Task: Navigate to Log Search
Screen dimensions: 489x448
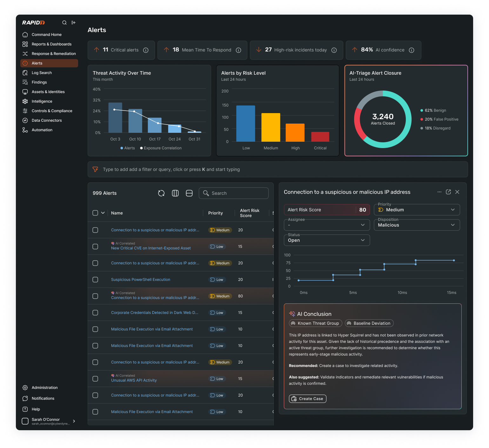Action: point(42,73)
